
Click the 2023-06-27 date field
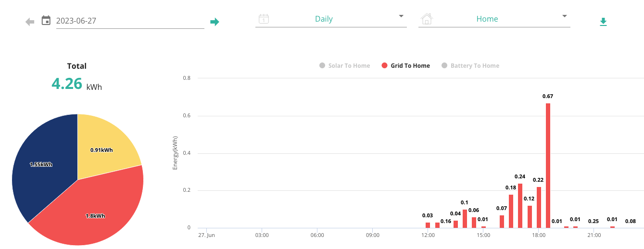pos(130,21)
